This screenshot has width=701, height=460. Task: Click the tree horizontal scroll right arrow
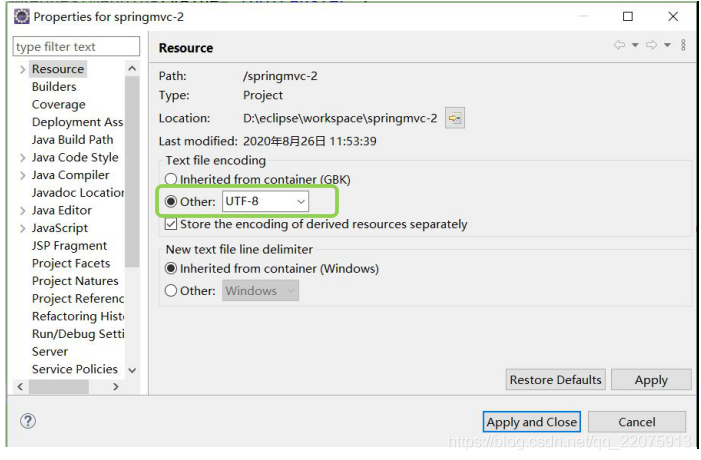click(116, 387)
